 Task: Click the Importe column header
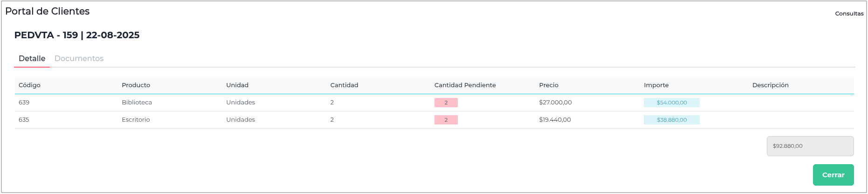656,85
